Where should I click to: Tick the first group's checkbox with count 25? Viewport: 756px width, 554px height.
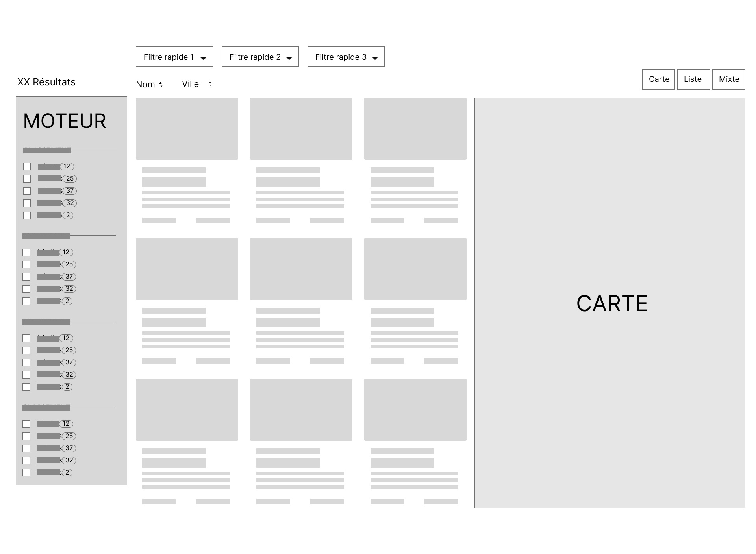pos(27,179)
